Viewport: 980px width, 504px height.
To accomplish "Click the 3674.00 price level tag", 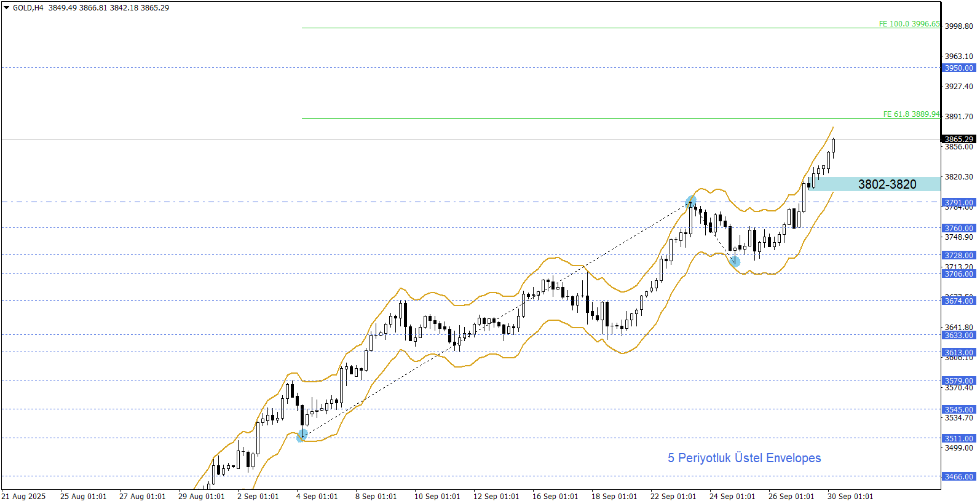I will pyautogui.click(x=958, y=301).
